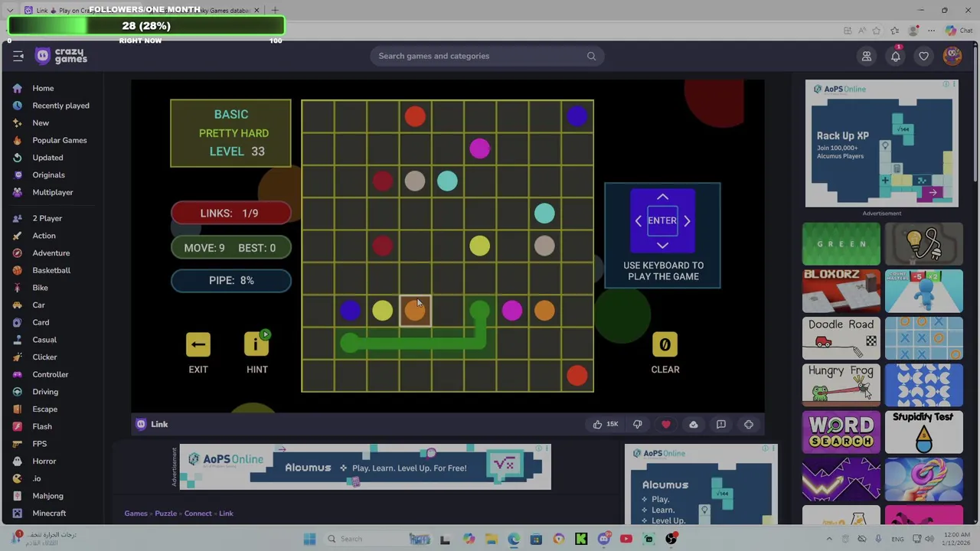This screenshot has height=551, width=980.
Task: Click the Games breadcrumb link
Action: point(136,514)
